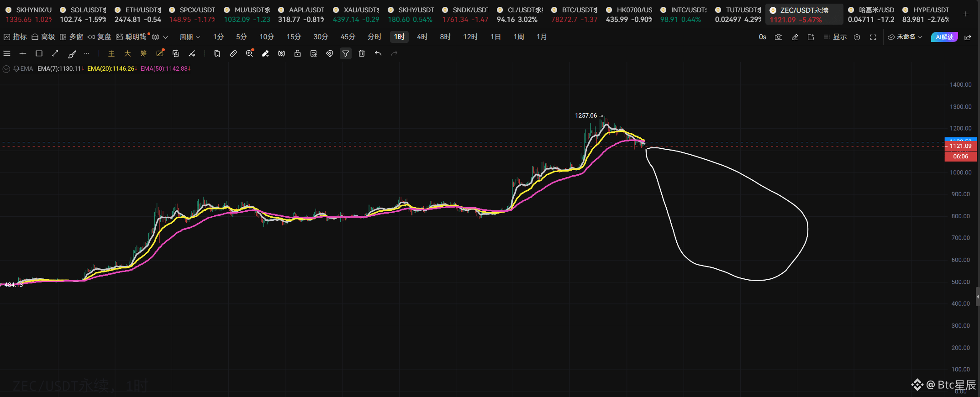Expand the 周期 period dropdown

tap(190, 37)
